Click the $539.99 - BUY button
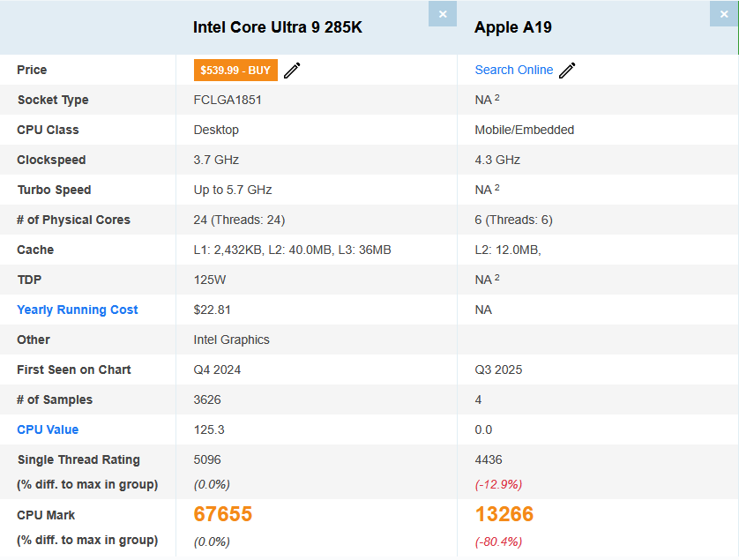739x560 pixels. click(x=235, y=70)
